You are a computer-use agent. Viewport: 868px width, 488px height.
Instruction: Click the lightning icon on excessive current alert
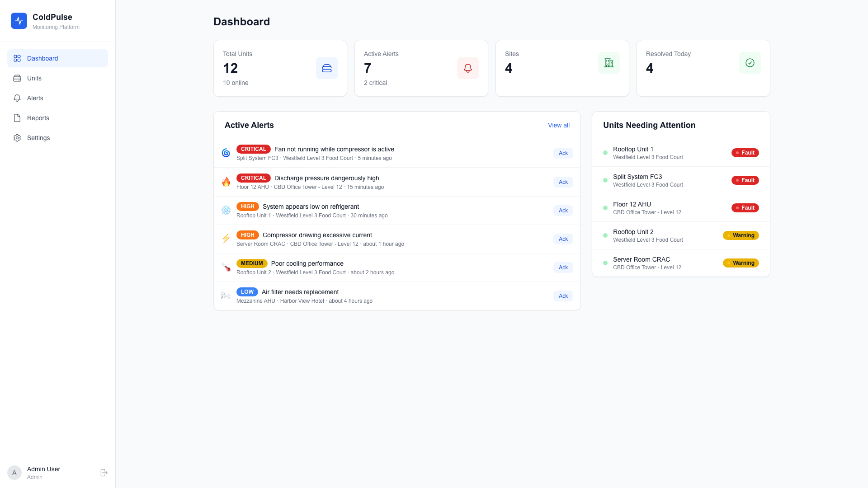(226, 239)
